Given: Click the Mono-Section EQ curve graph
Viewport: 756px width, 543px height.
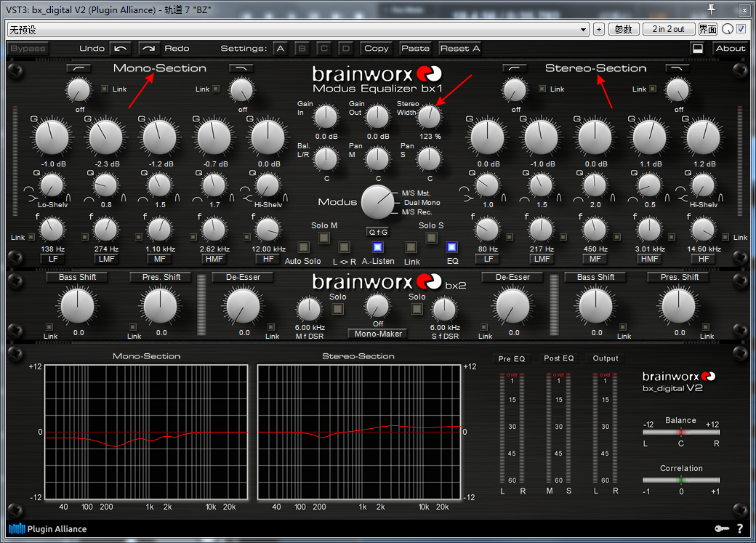Looking at the screenshot, I should 147,432.
